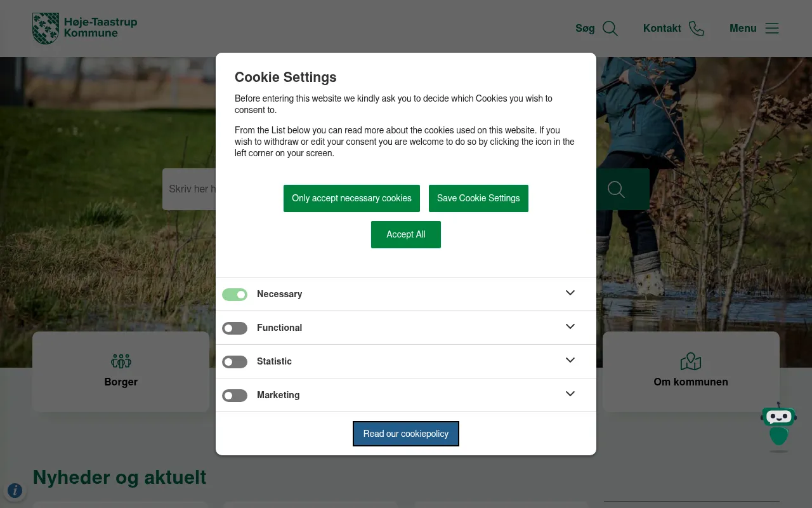Screen dimensions: 812x508
Task: Click the Kontakt label in header
Action: [x=662, y=29]
